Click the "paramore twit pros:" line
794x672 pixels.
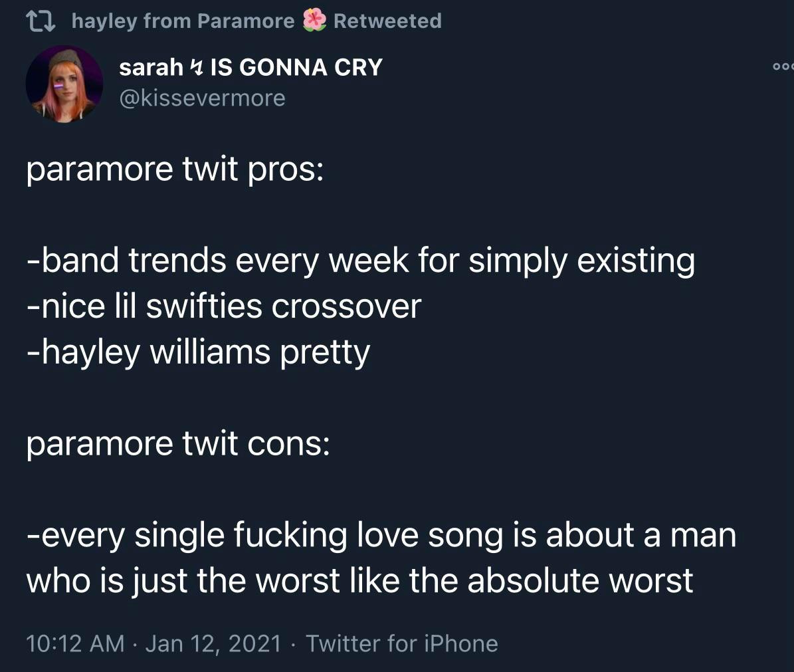[175, 169]
